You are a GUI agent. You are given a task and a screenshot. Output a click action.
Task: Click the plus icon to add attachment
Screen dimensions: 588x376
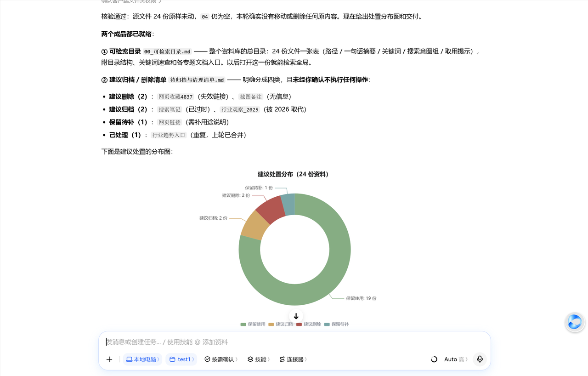109,359
